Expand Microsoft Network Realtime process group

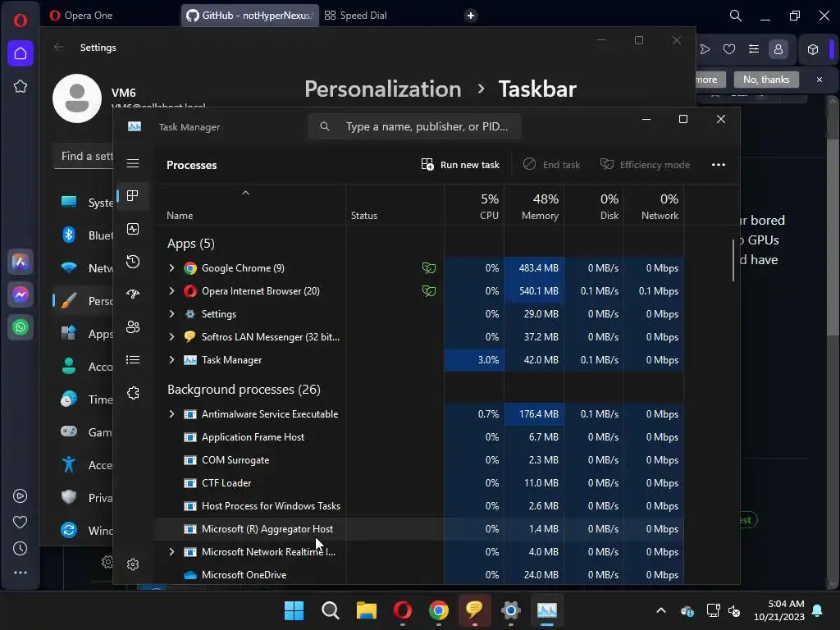tap(171, 552)
